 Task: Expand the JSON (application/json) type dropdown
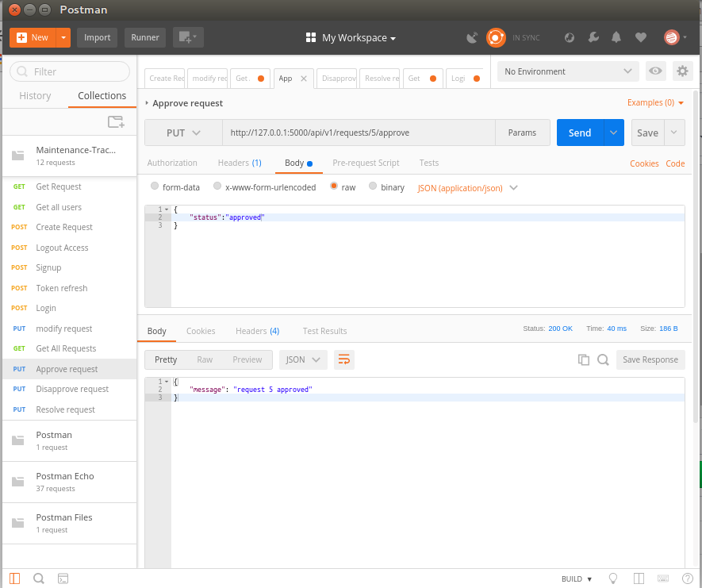[x=467, y=188]
